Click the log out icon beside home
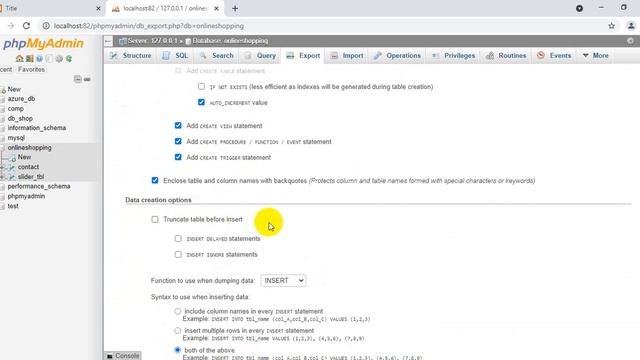 [x=29, y=59]
